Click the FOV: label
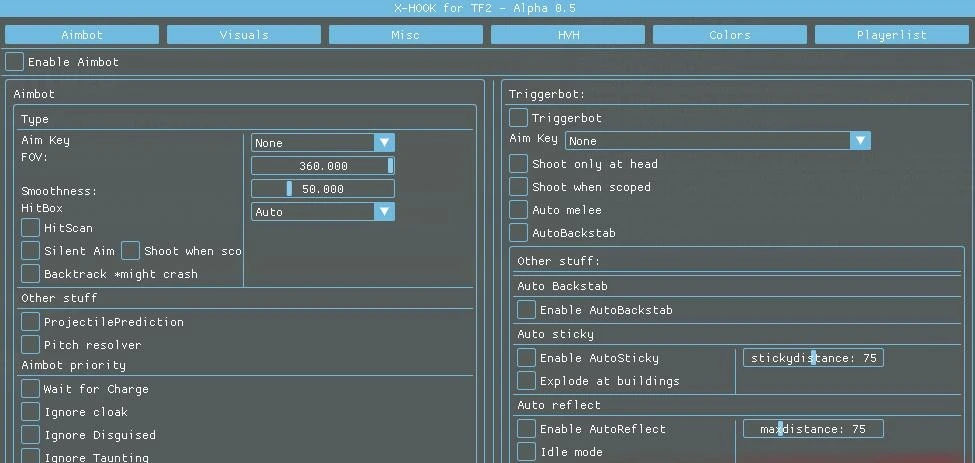Viewport: 975px width, 463px height. [35, 157]
